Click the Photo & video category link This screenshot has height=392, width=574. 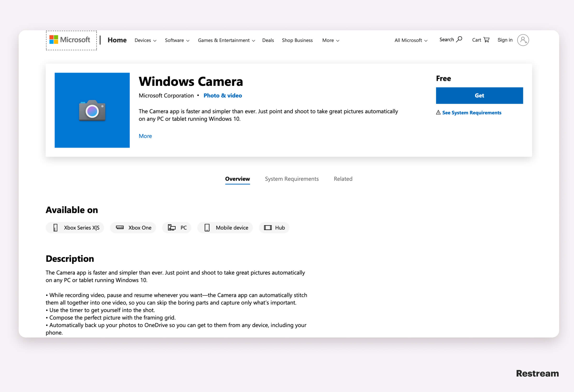point(222,96)
